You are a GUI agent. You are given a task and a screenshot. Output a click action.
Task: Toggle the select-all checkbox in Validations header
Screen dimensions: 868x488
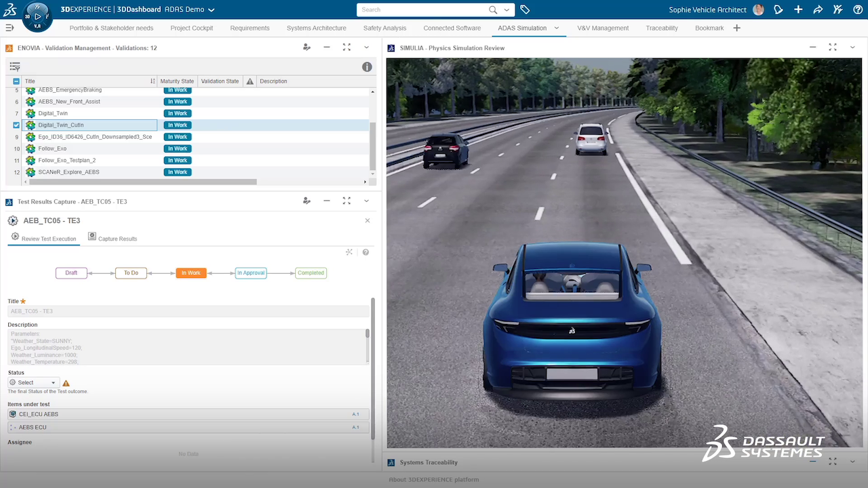pyautogui.click(x=16, y=81)
